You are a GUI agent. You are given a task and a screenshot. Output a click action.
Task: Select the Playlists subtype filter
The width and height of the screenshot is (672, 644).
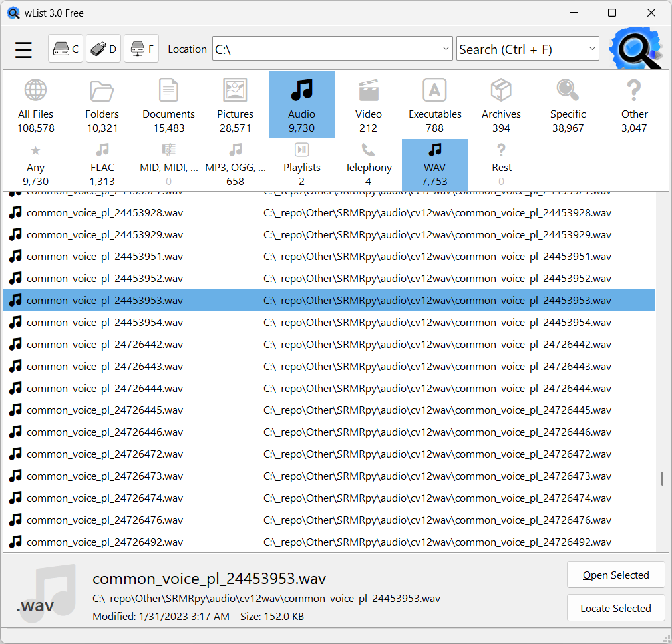(x=301, y=164)
